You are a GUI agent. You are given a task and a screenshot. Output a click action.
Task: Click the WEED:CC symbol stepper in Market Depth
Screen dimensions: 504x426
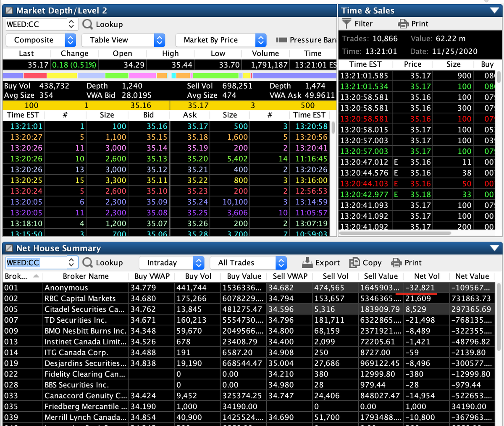tap(71, 24)
